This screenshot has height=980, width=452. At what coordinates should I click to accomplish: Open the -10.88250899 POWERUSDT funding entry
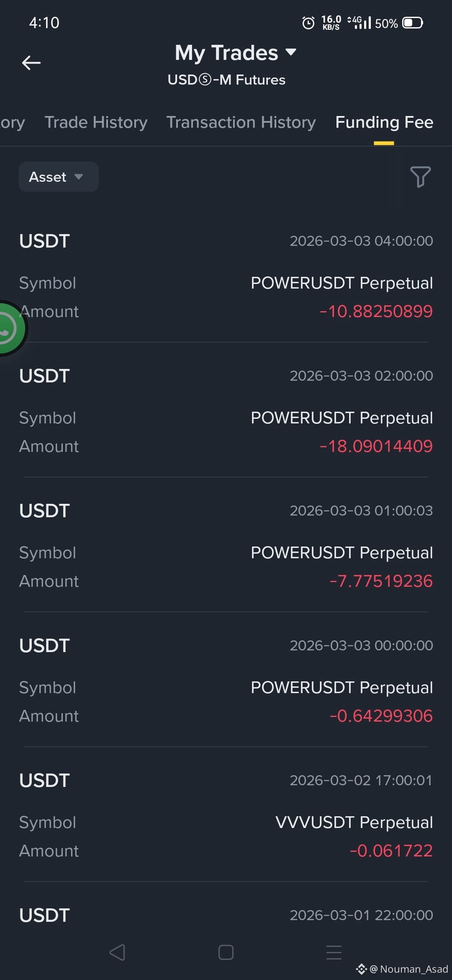click(x=226, y=276)
